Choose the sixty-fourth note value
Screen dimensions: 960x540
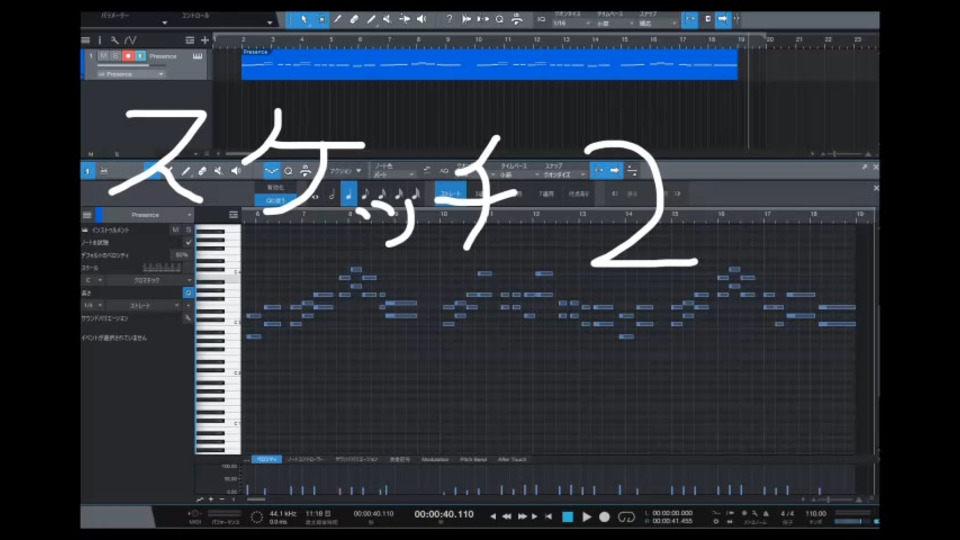click(x=416, y=194)
